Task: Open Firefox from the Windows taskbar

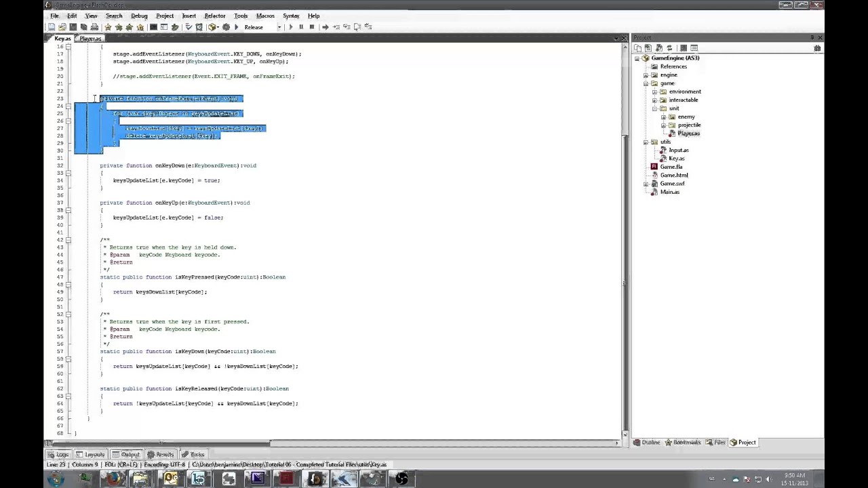Action: (x=112, y=479)
